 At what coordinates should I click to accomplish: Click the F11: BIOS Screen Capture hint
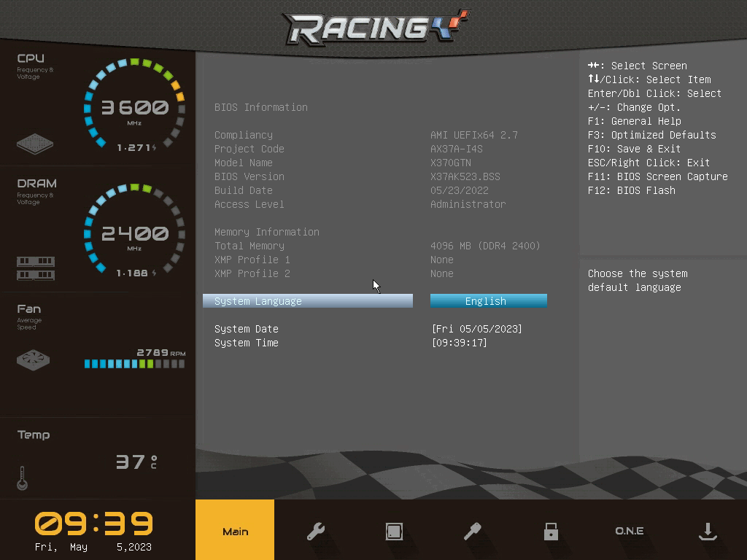pos(657,176)
